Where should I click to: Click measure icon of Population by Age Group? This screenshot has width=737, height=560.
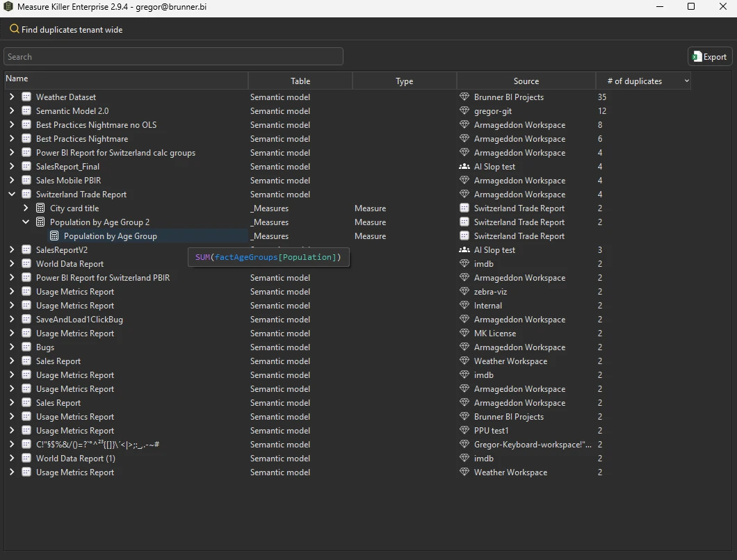click(x=54, y=236)
